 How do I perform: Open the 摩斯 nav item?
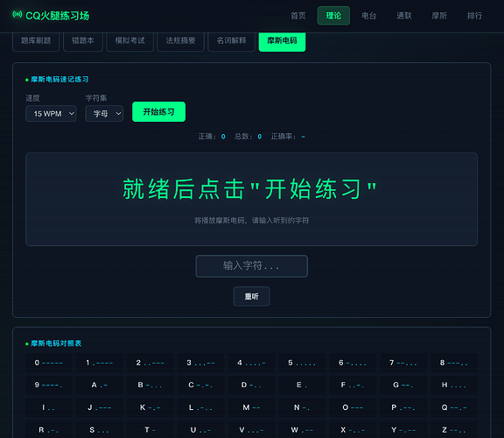[439, 16]
